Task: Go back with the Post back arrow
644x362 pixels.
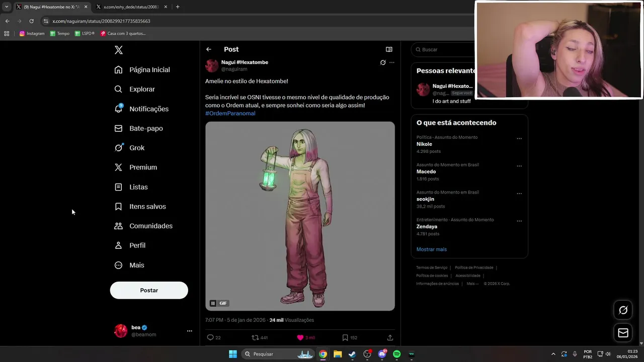Action: [208, 49]
